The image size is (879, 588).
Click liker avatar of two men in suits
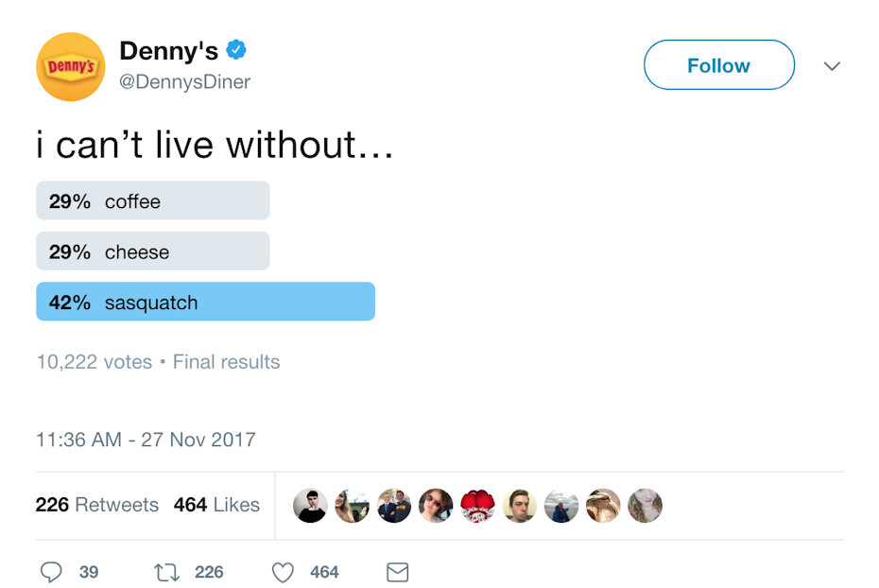tap(394, 506)
